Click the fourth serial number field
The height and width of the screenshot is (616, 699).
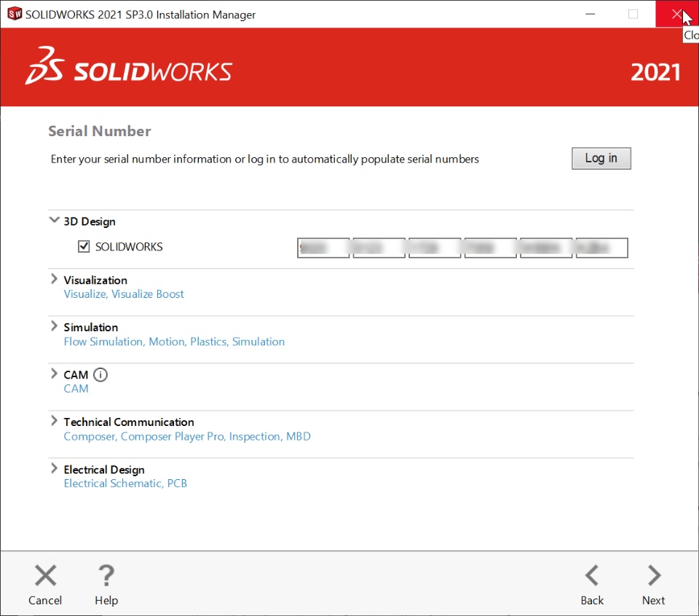click(490, 248)
